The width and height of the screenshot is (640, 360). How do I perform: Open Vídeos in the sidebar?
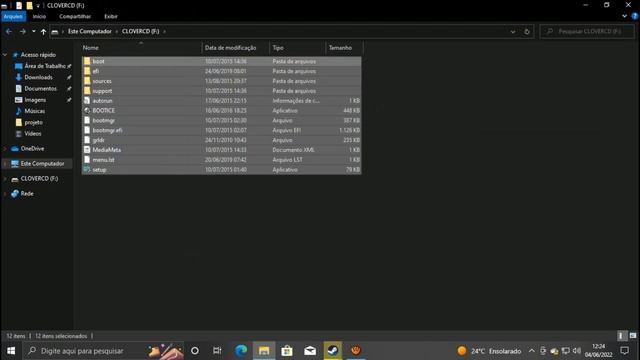[x=33, y=133]
